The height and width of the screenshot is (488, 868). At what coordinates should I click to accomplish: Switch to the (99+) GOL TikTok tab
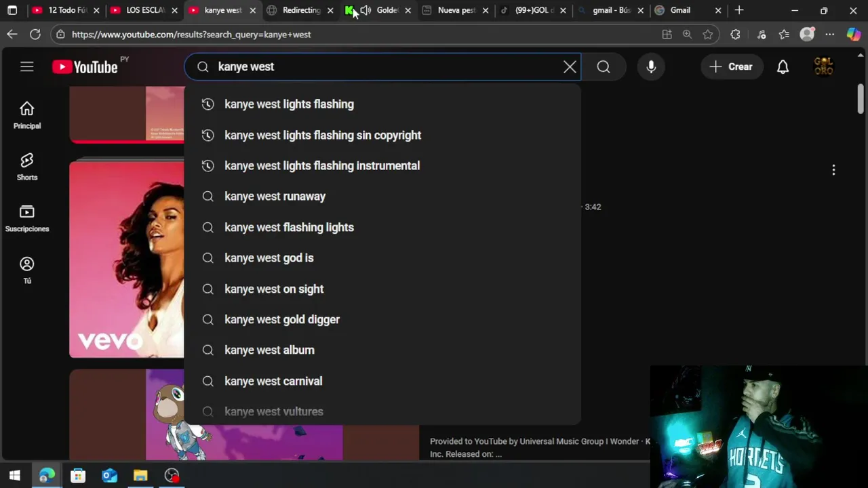[x=534, y=10]
